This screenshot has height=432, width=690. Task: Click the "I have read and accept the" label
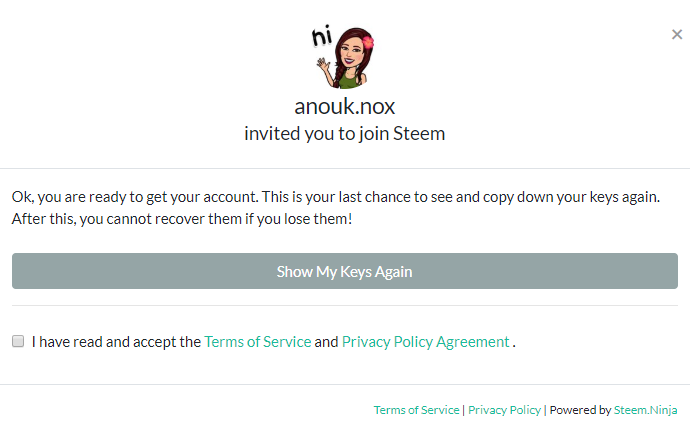click(x=116, y=342)
